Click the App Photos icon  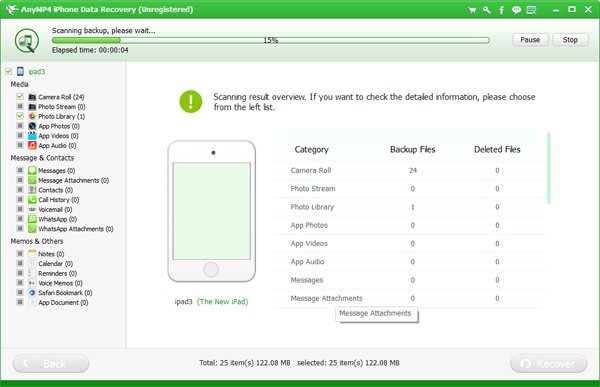pos(32,126)
